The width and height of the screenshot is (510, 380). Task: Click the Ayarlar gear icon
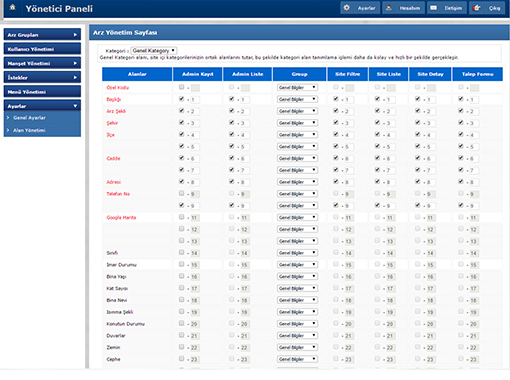347,8
